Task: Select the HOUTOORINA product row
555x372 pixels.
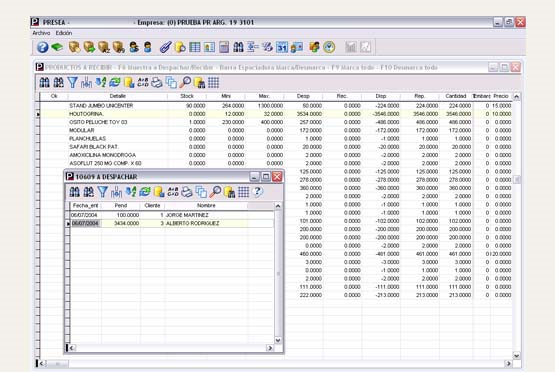Action: coord(276,114)
